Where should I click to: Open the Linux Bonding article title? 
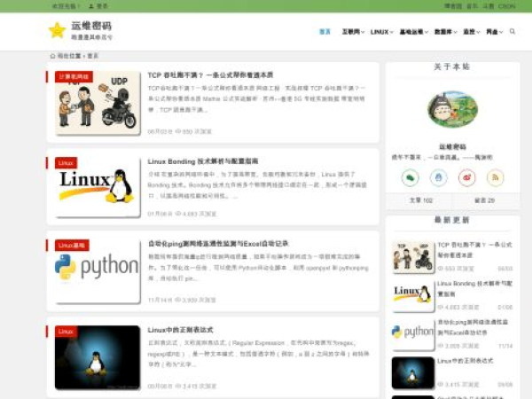coord(203,161)
